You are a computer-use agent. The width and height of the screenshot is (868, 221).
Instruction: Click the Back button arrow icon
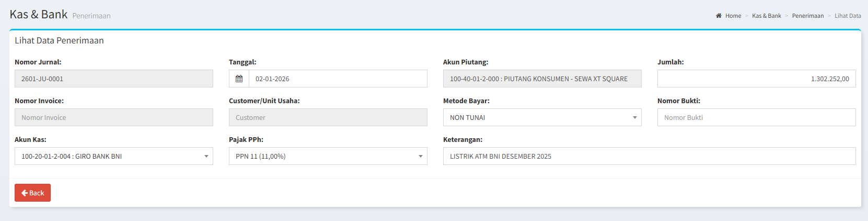pos(24,193)
